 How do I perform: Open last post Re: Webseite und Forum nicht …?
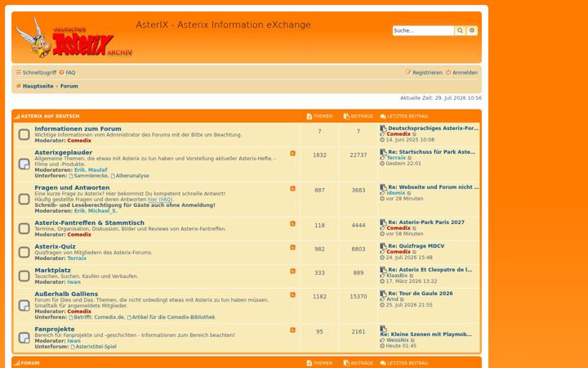434,186
